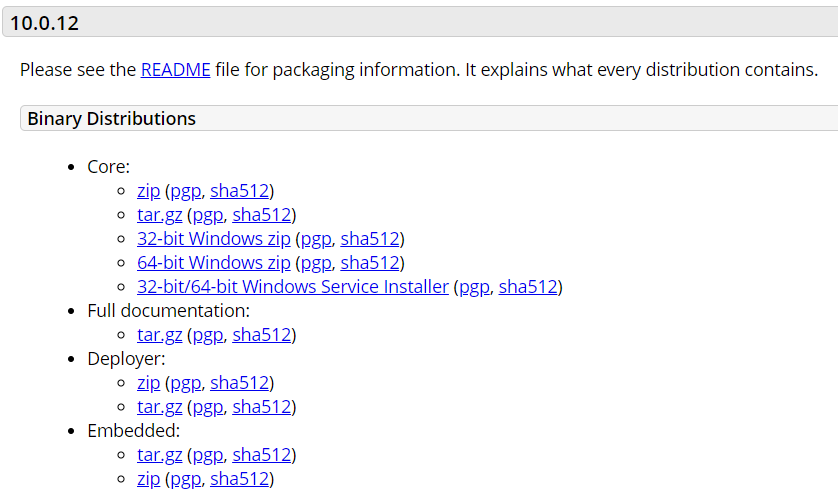Download Core 64-bit Windows zip
Image resolution: width=838 pixels, height=502 pixels.
[213, 263]
